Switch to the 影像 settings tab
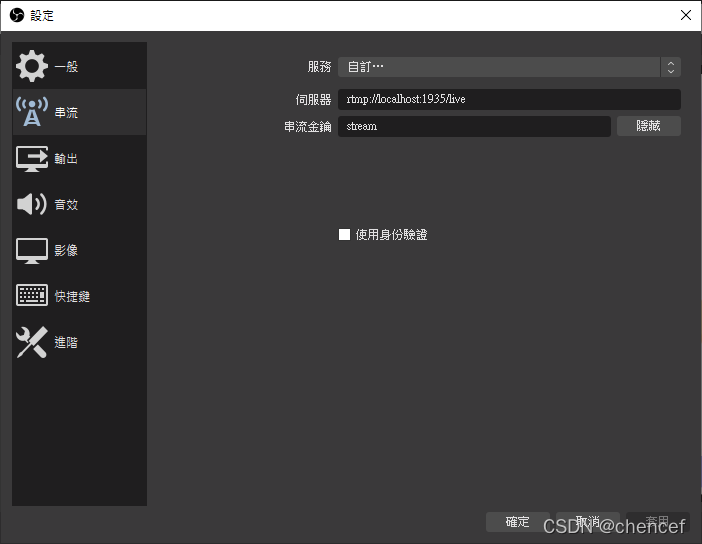Viewport: 702px width, 544px height. click(79, 250)
